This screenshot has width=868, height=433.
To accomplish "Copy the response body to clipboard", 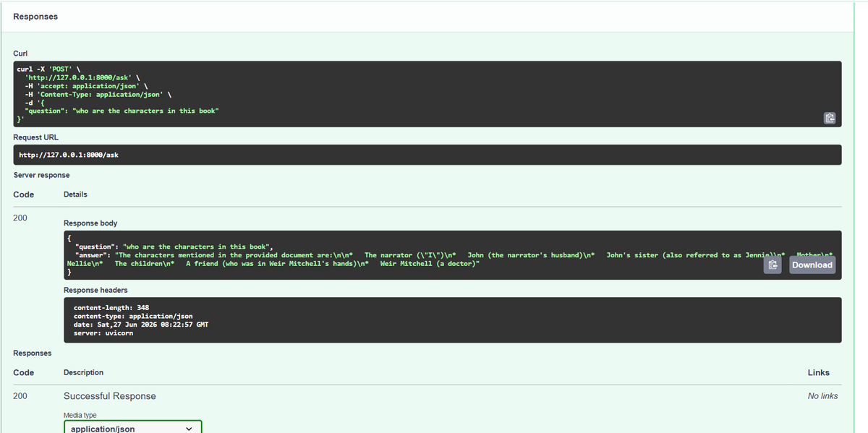I will click(772, 265).
